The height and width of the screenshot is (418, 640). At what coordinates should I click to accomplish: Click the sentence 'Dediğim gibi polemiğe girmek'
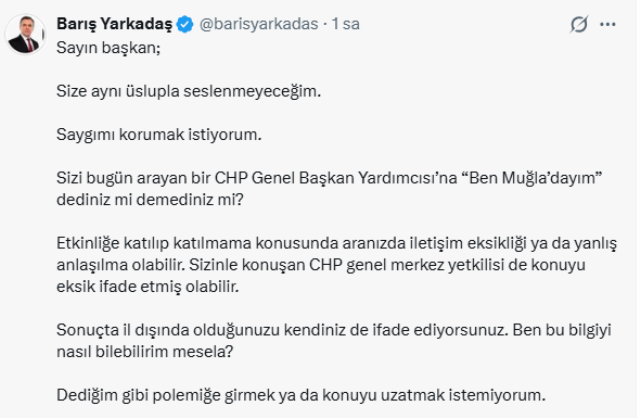coord(301,395)
